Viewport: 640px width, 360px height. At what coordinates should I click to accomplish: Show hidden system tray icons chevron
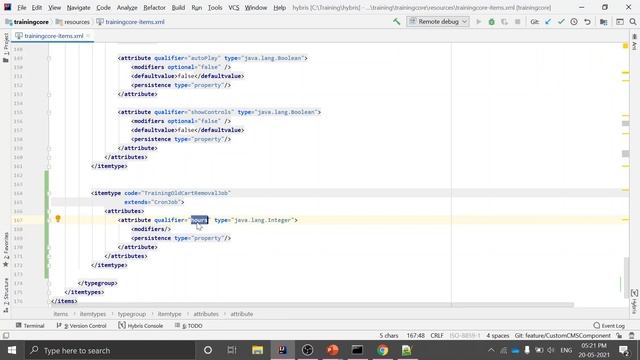click(491, 350)
